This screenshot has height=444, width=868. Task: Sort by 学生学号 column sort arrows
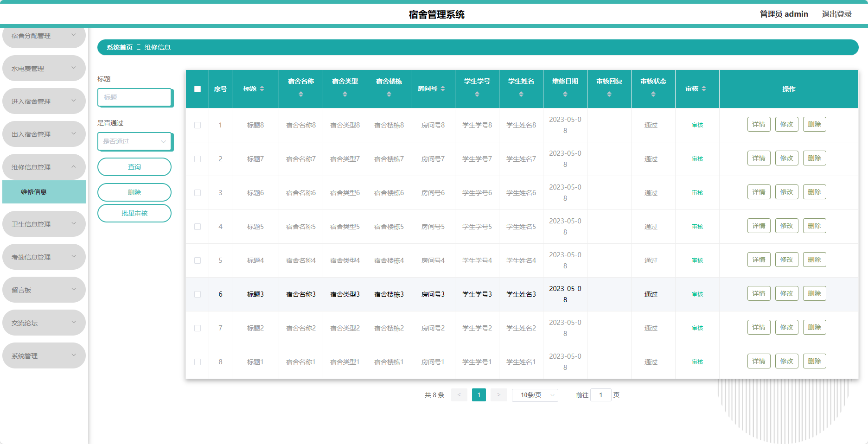(x=477, y=94)
